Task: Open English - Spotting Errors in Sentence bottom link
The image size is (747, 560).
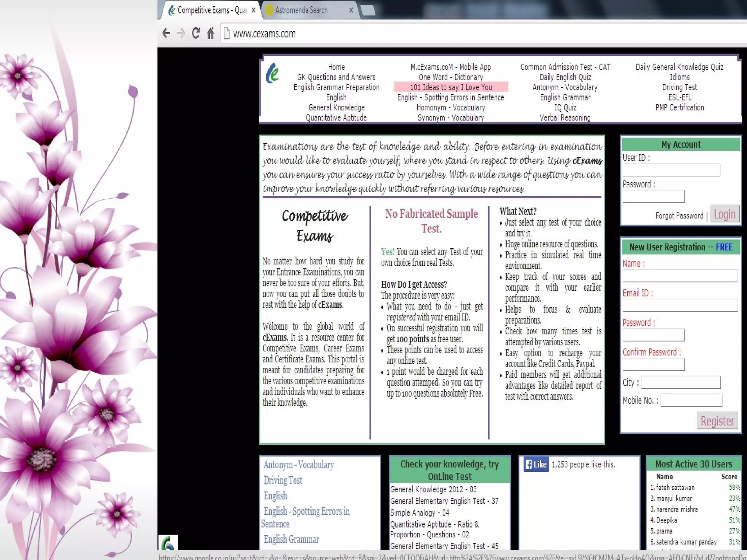Action: click(305, 517)
